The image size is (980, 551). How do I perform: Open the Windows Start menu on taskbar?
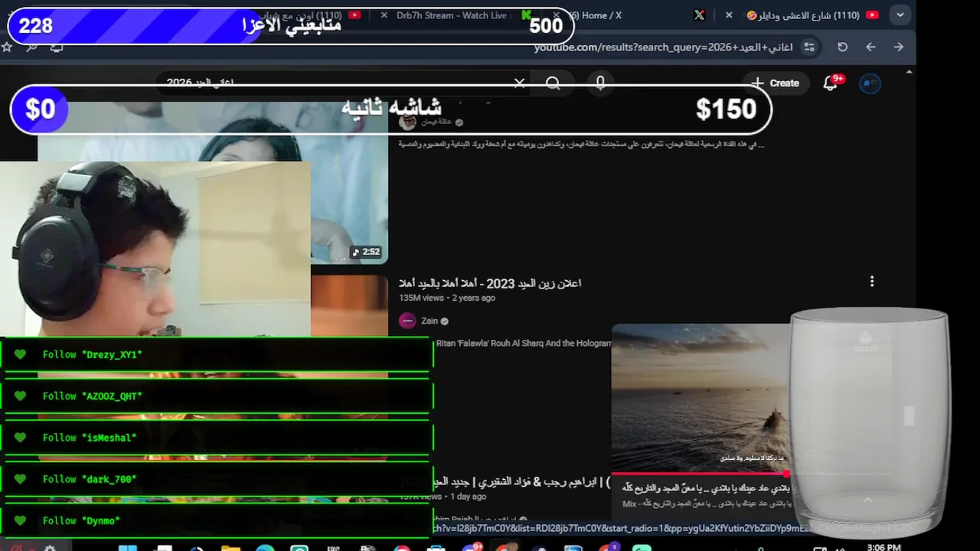click(x=129, y=547)
